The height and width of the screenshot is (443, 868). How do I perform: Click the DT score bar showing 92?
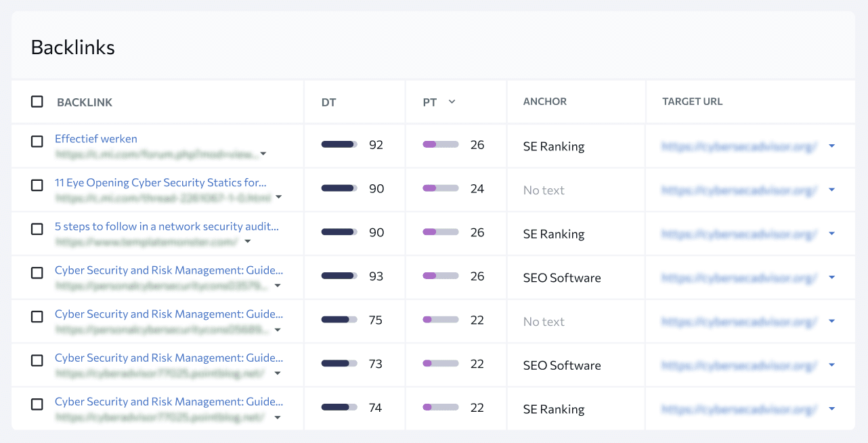point(339,144)
